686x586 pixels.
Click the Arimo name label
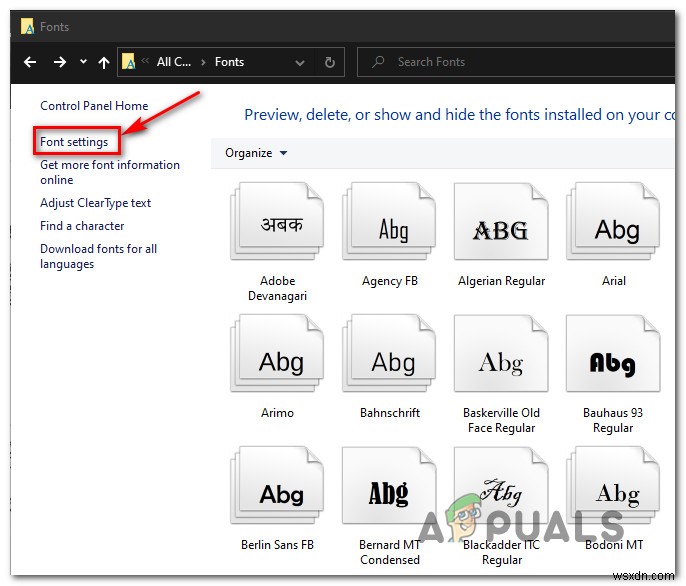[277, 413]
